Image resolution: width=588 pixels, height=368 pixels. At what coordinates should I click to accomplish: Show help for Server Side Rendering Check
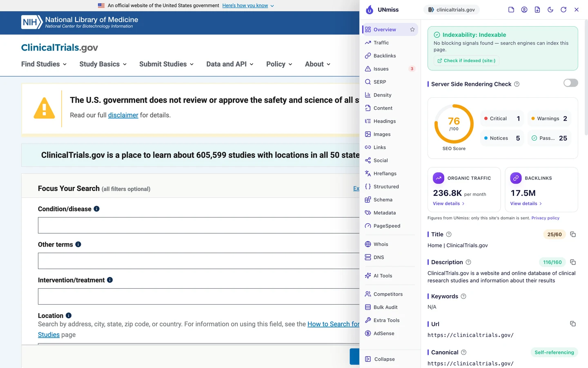click(517, 84)
